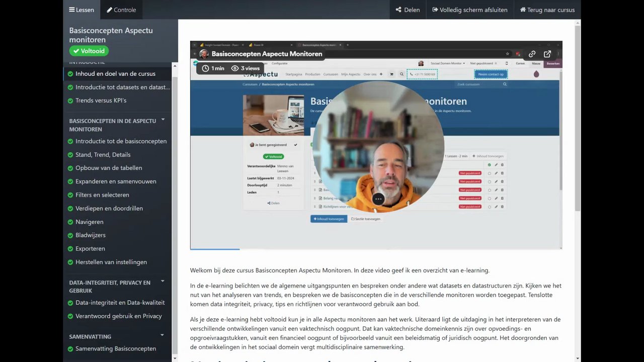
Task: Switch to the Controle tab
Action: tap(121, 10)
